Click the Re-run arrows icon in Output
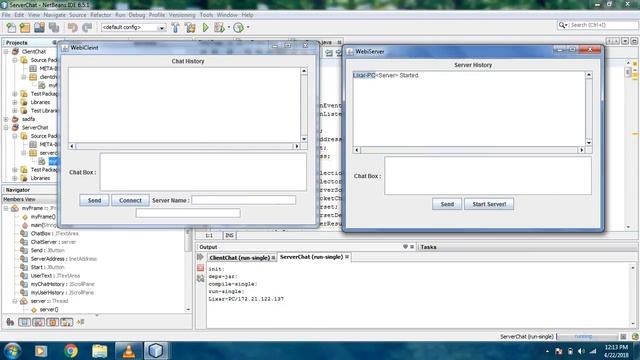Viewport: 640px width, 360px height. click(x=200, y=257)
